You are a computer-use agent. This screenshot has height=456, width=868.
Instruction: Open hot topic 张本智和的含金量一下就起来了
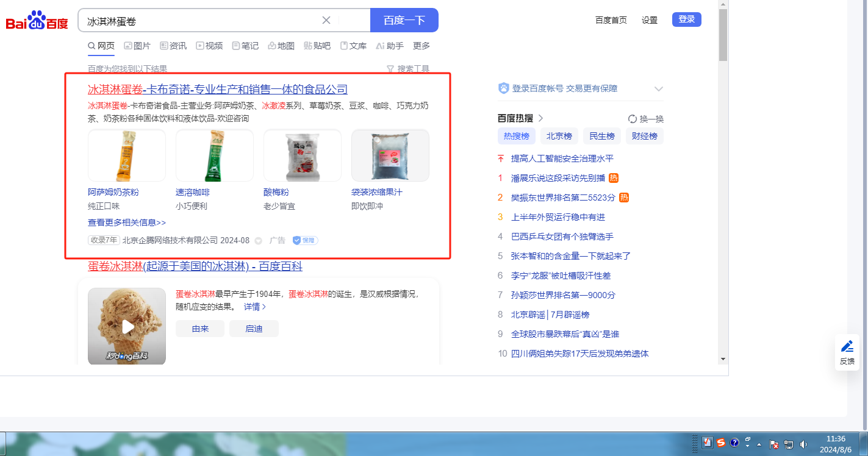click(x=571, y=256)
